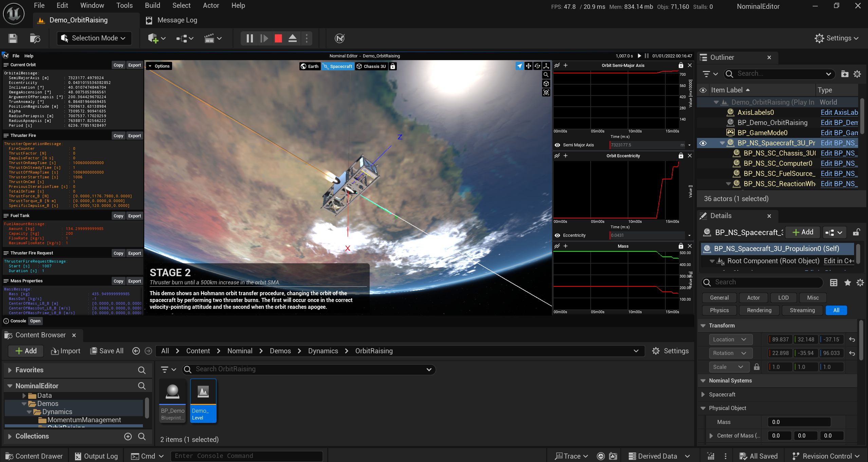
Task: Open the Actor menu
Action: coord(211,5)
